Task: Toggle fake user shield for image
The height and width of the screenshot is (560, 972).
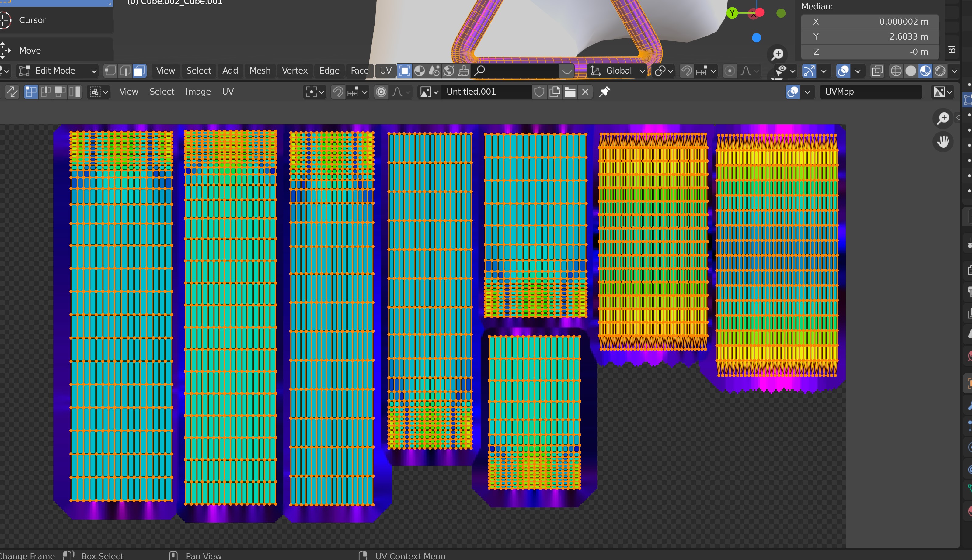Action: coord(539,92)
